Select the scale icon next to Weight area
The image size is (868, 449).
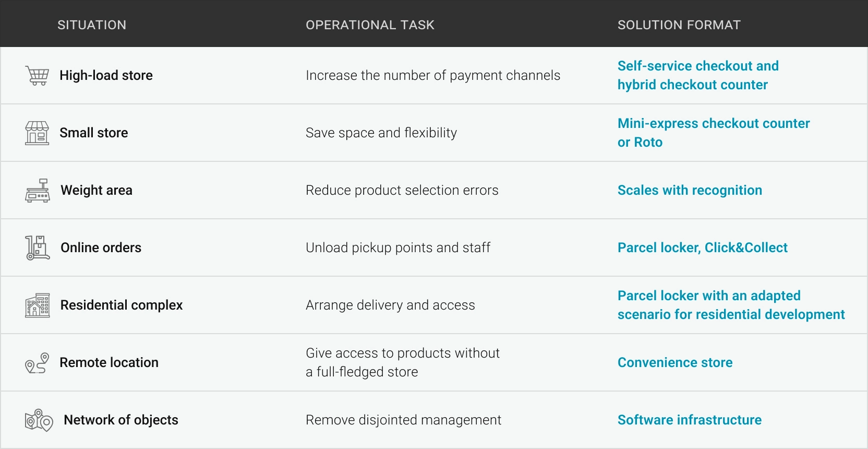pos(38,191)
